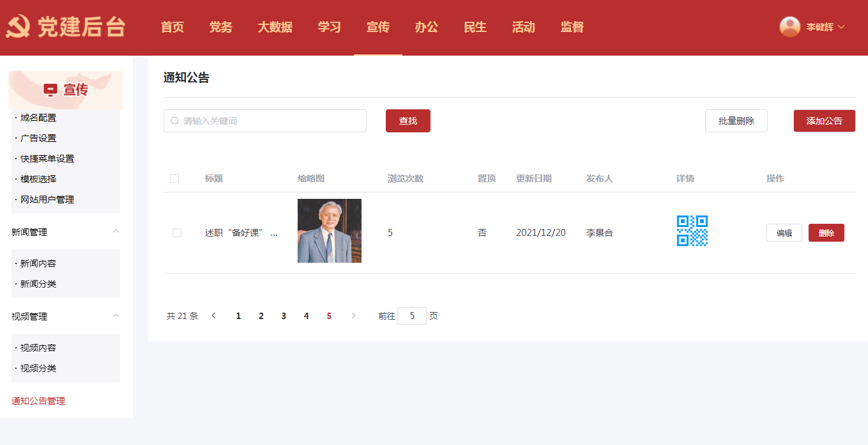Open the announcement portrait thumbnail
868x445 pixels.
(x=330, y=231)
